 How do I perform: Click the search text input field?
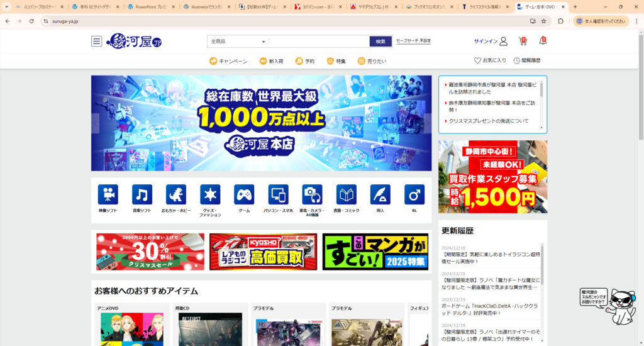[318, 42]
